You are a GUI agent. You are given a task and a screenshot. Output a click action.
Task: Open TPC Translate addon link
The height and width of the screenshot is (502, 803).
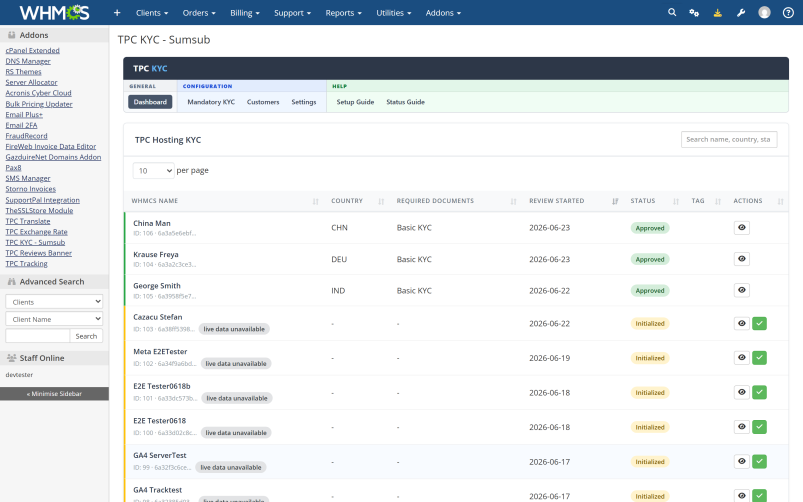pos(28,221)
